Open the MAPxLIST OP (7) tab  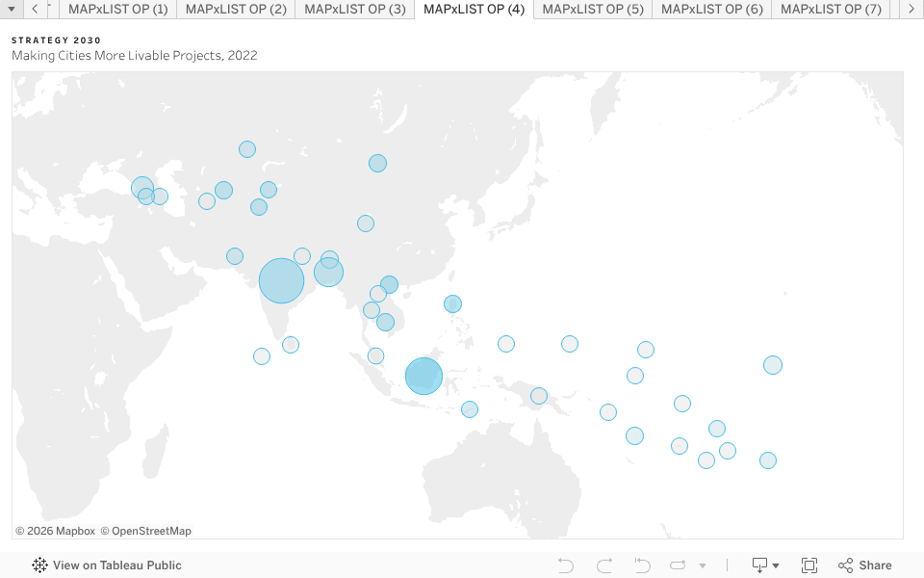pyautogui.click(x=831, y=9)
